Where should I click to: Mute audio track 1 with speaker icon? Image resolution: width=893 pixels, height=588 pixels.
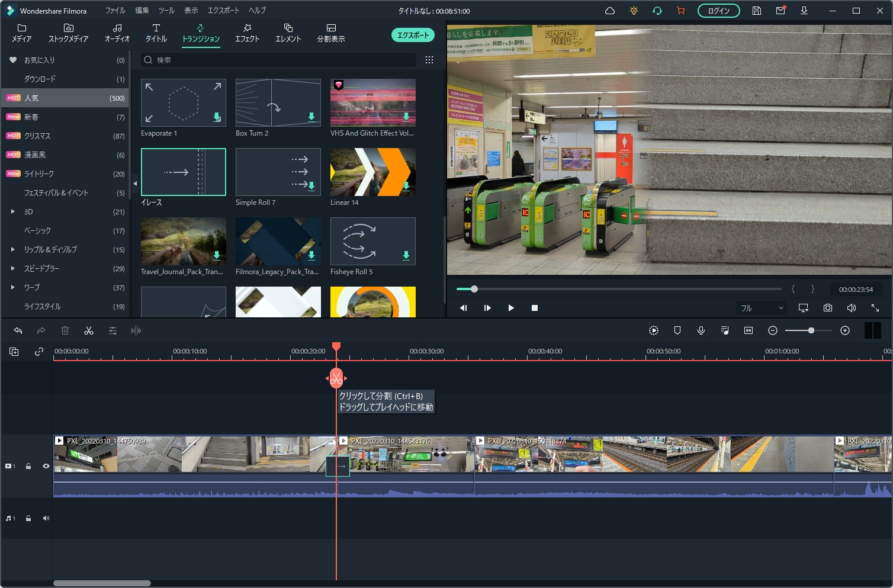point(46,518)
